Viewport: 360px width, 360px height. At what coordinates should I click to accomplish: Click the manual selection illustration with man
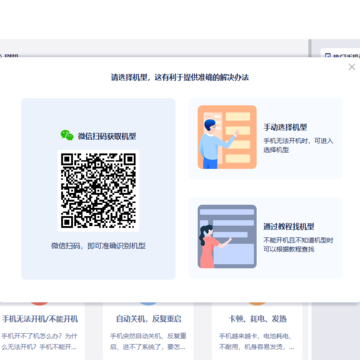coord(227,137)
